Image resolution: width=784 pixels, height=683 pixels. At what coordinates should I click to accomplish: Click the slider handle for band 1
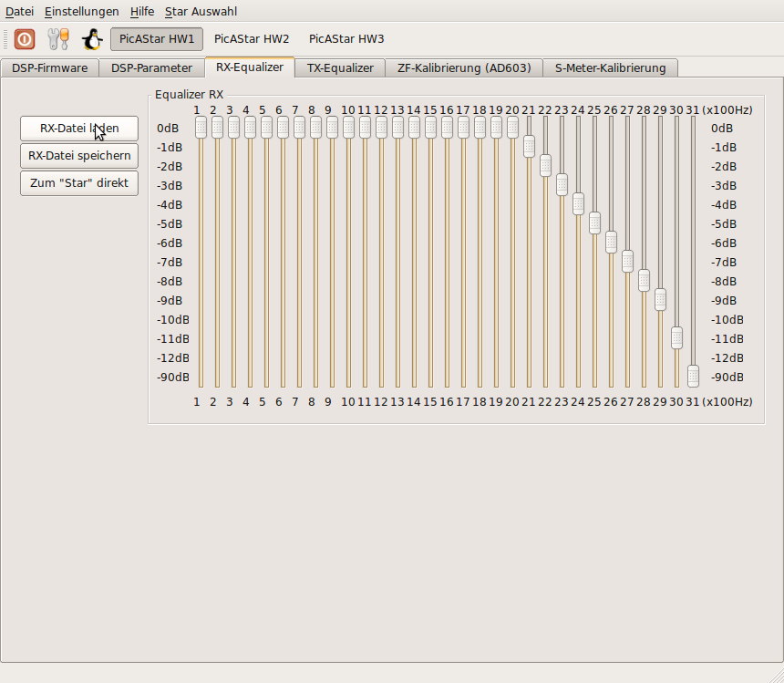(x=201, y=128)
